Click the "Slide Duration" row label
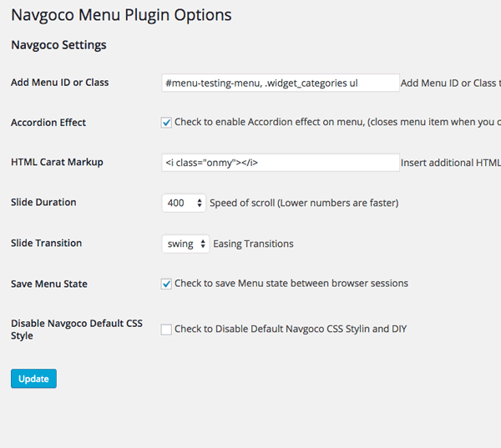 [x=43, y=202]
